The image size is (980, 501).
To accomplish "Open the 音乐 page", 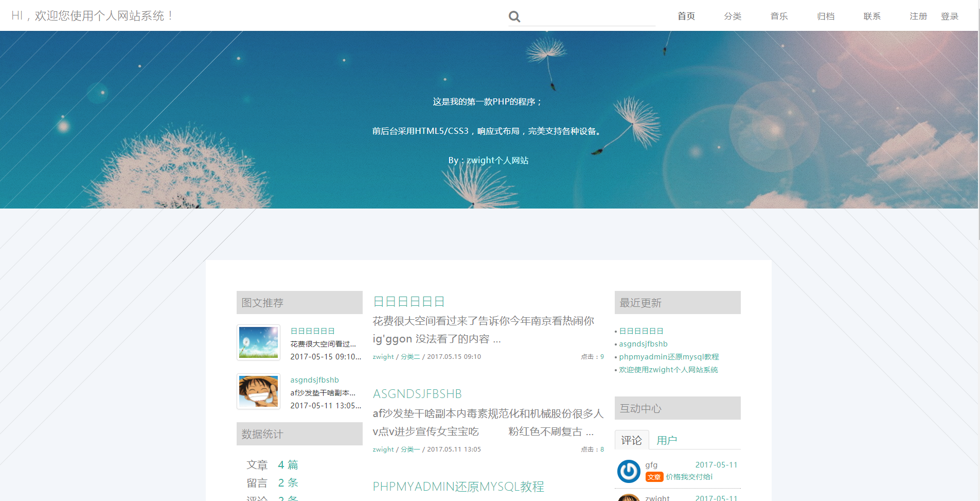I will (779, 16).
